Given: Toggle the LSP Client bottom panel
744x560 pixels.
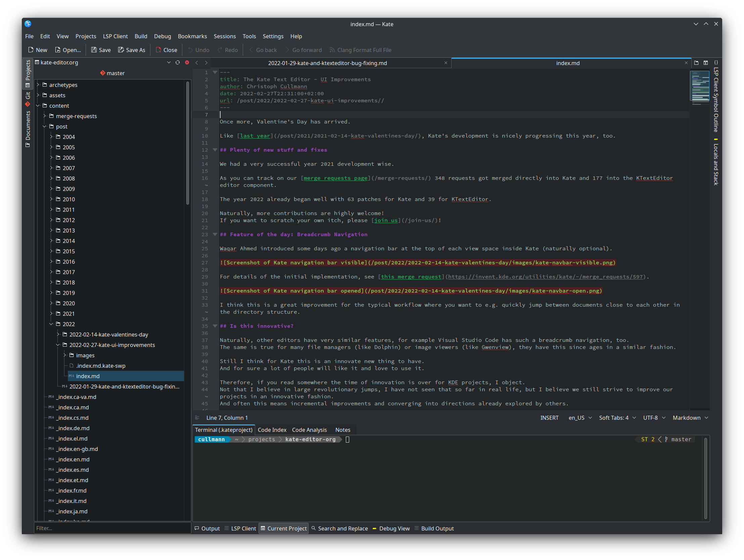Looking at the screenshot, I should (240, 528).
